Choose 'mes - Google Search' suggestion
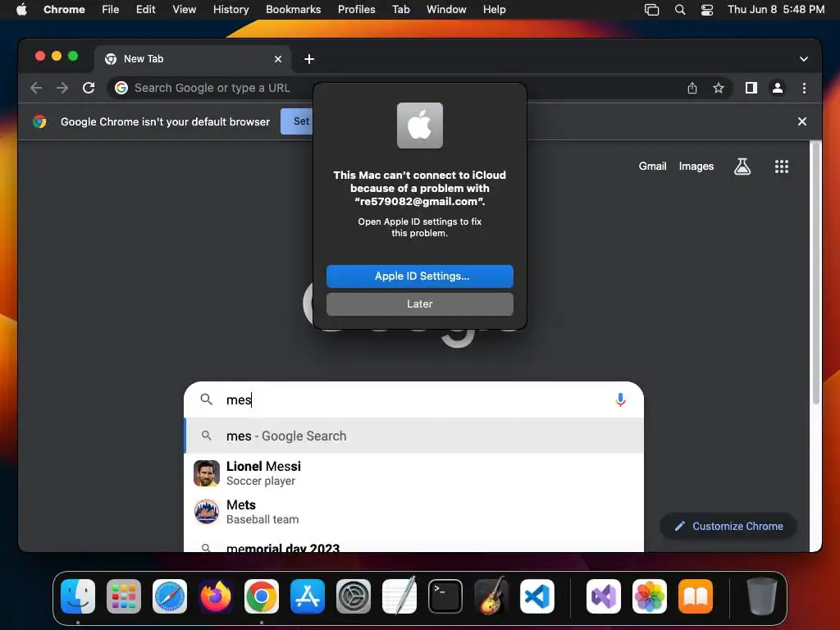The width and height of the screenshot is (840, 630). tap(413, 436)
